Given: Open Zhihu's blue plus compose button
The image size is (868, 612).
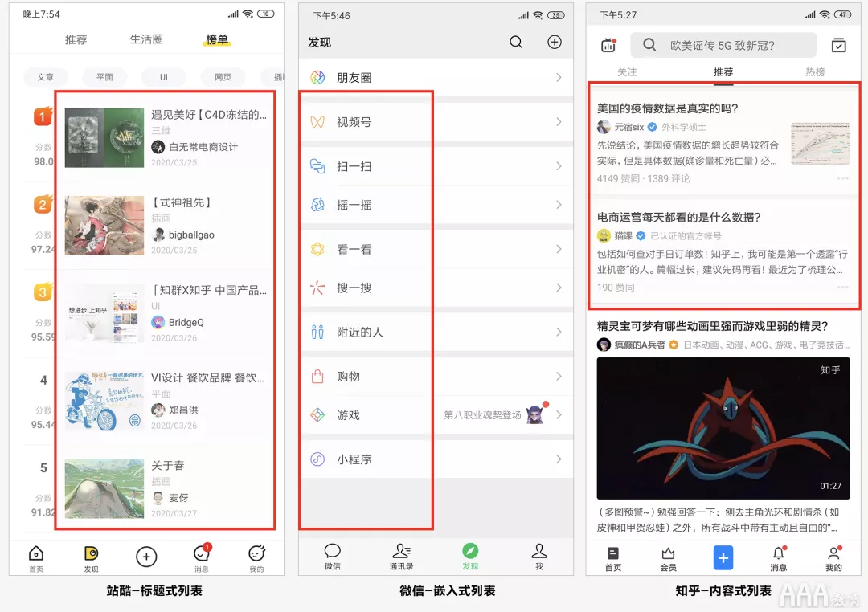Looking at the screenshot, I should [x=723, y=557].
